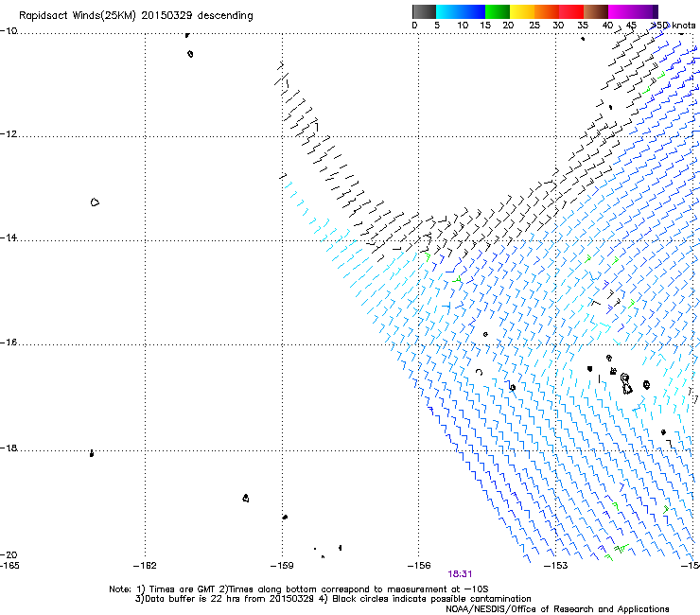Click the magenta-purple 40-50 knots color segment
Image resolution: width=700 pixels, height=615 pixels.
[633, 11]
